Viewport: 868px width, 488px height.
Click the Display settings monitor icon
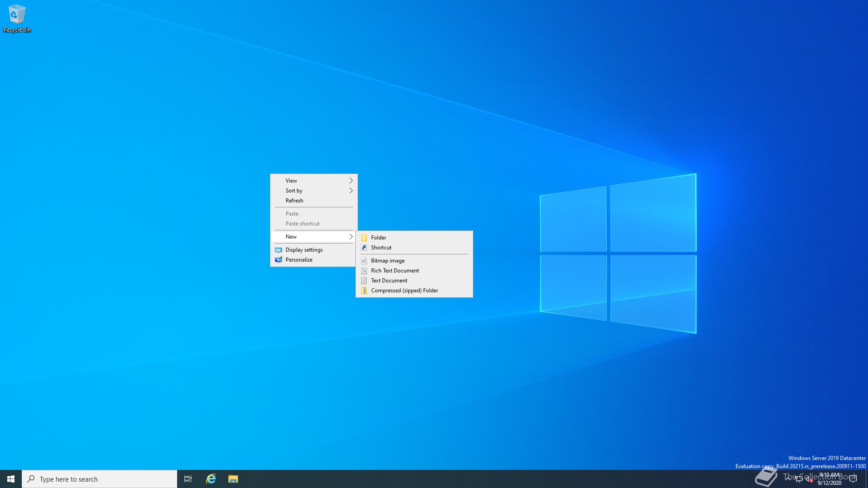278,250
